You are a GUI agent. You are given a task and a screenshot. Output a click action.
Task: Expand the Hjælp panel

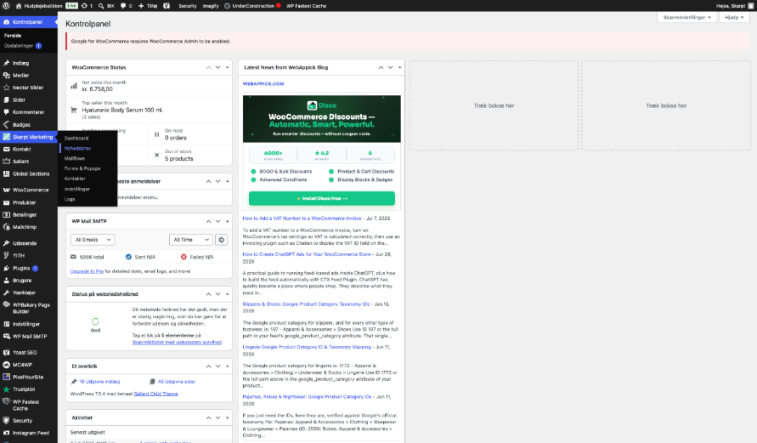coord(734,17)
